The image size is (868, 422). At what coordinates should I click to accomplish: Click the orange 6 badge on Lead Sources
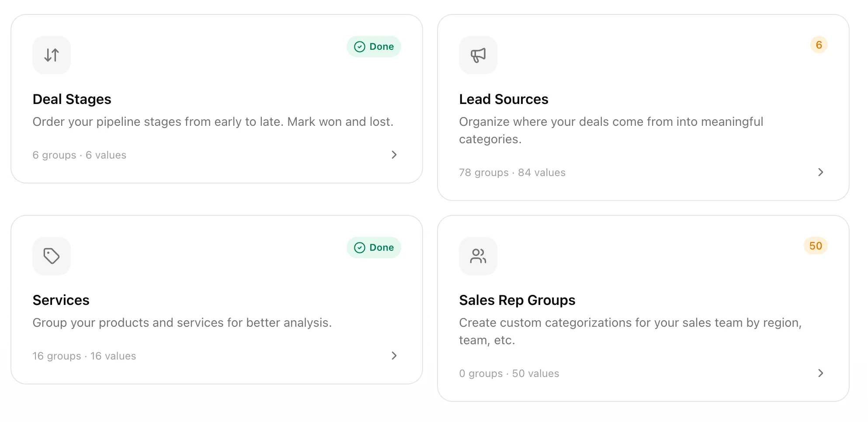tap(819, 45)
